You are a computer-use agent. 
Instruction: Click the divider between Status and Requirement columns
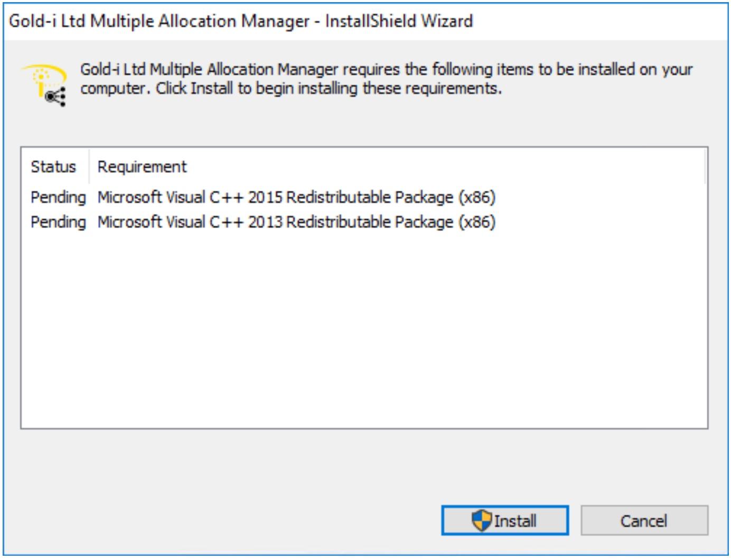[x=89, y=167]
